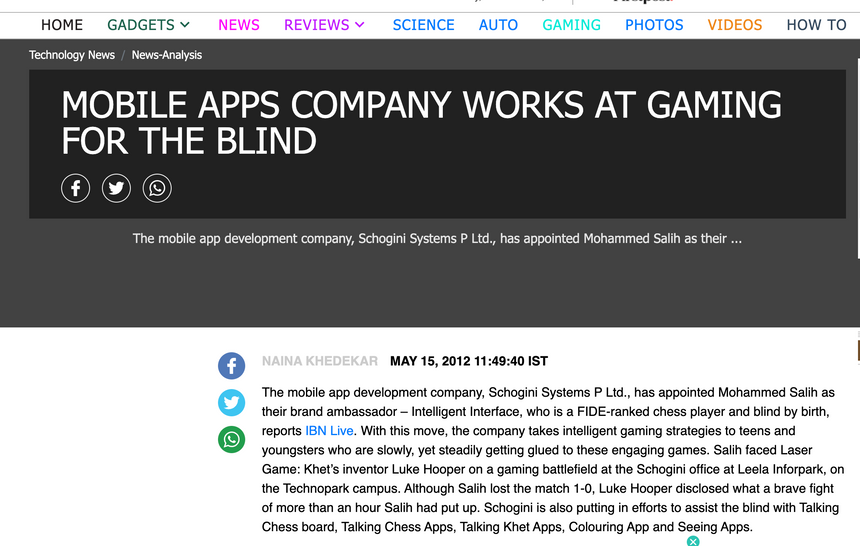Navigate to the Auto section
860x546 pixels.
(498, 25)
